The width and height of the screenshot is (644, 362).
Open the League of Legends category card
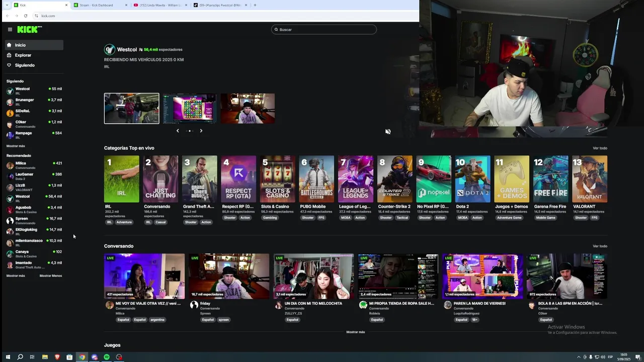(x=356, y=179)
